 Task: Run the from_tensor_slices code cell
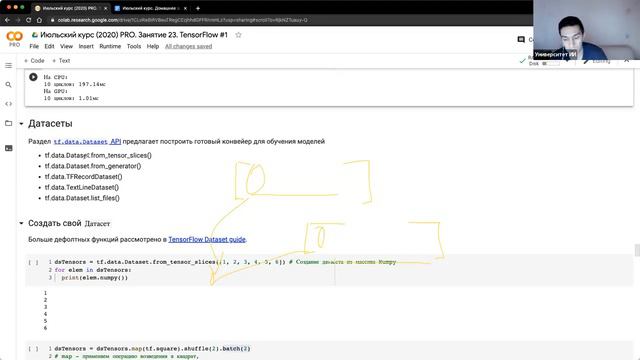click(33, 262)
